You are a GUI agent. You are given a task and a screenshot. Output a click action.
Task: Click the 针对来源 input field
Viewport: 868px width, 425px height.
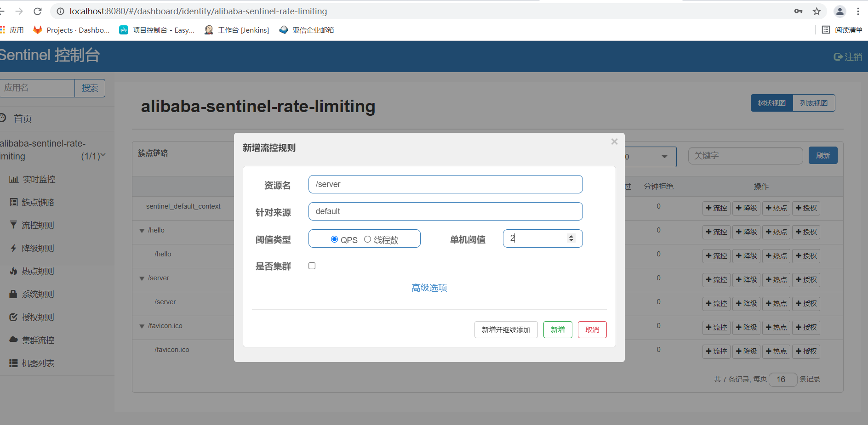(445, 211)
